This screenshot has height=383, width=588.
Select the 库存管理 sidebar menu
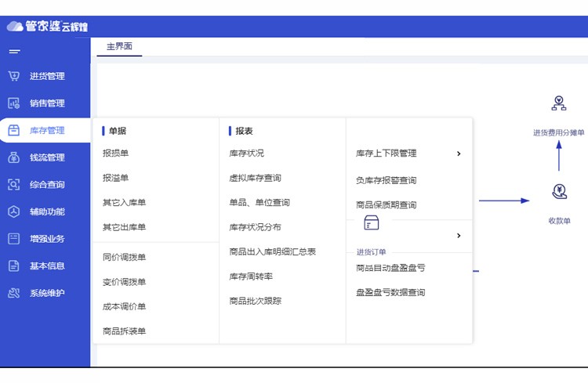46,130
